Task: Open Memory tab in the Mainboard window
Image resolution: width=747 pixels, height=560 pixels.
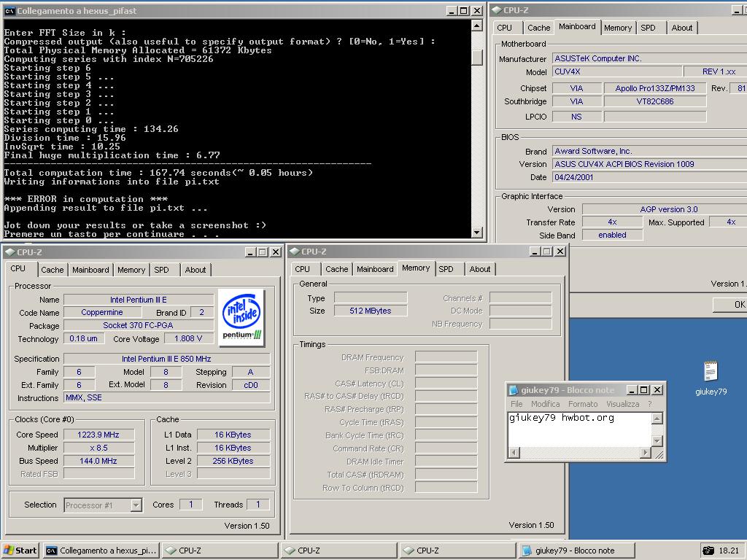Action: (x=617, y=28)
